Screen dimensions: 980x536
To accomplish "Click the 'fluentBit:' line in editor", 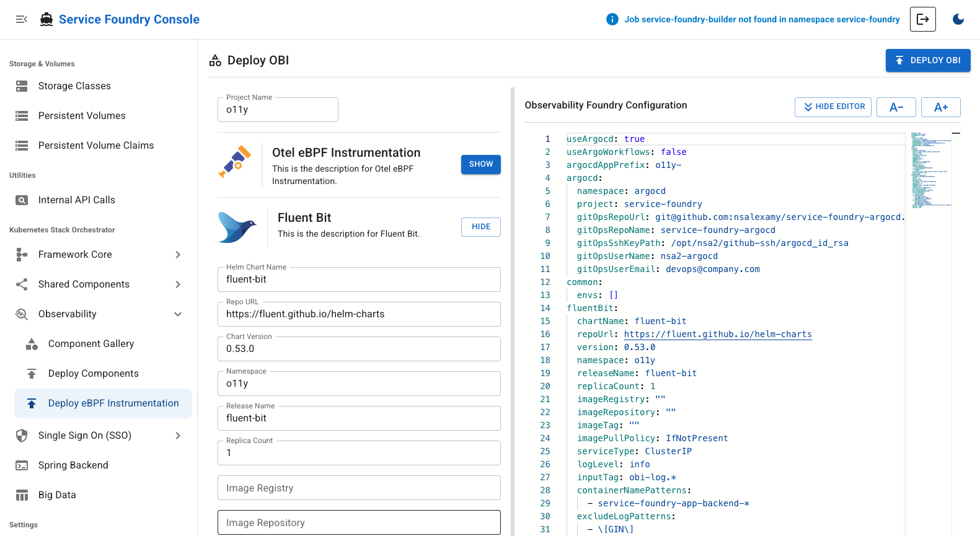I will (592, 308).
